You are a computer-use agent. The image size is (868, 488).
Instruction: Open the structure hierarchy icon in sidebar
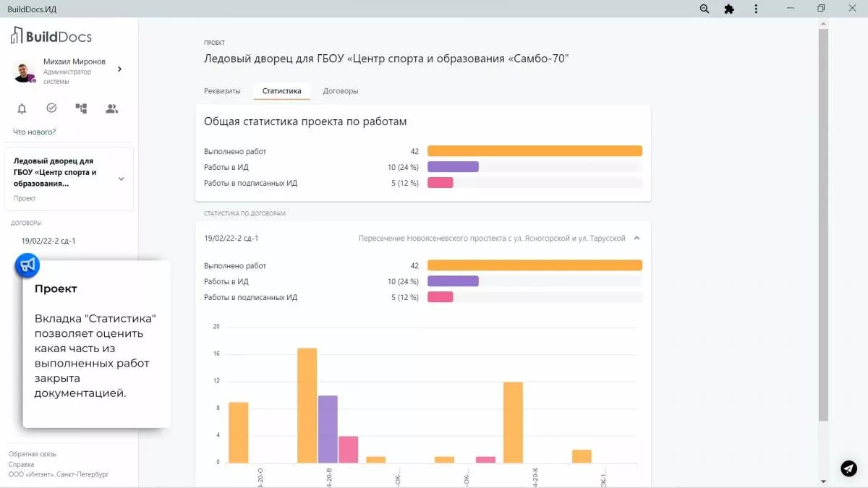click(81, 109)
